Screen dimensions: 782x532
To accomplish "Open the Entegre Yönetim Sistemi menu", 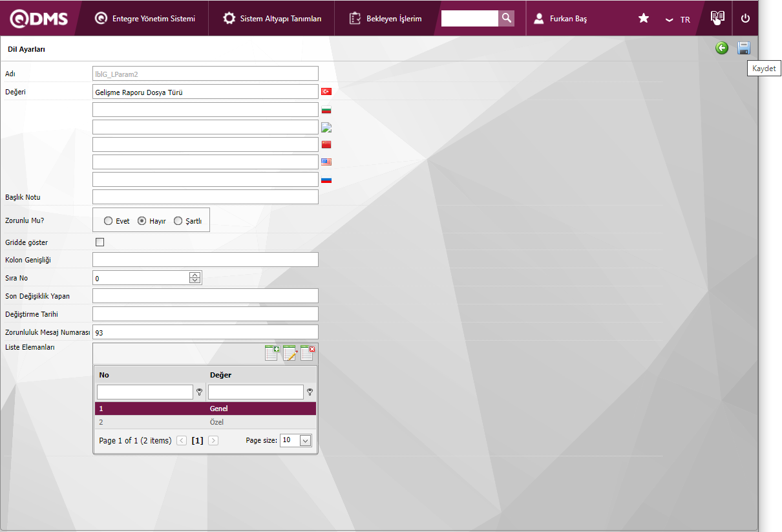I will (145, 19).
